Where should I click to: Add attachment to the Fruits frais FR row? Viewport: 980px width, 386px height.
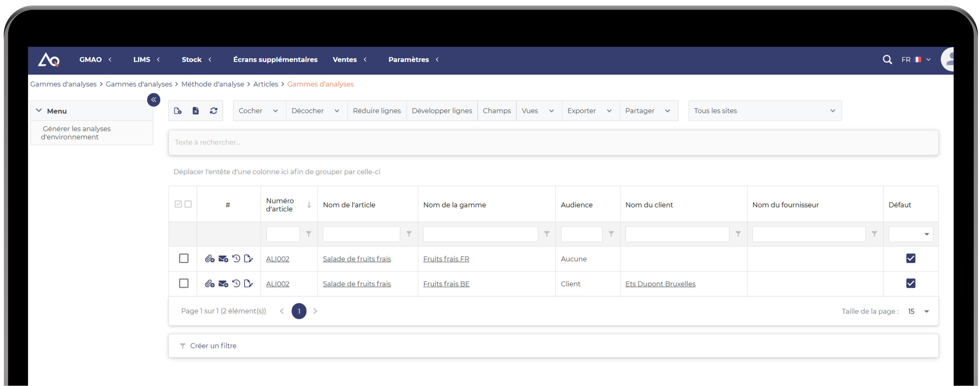[209, 259]
